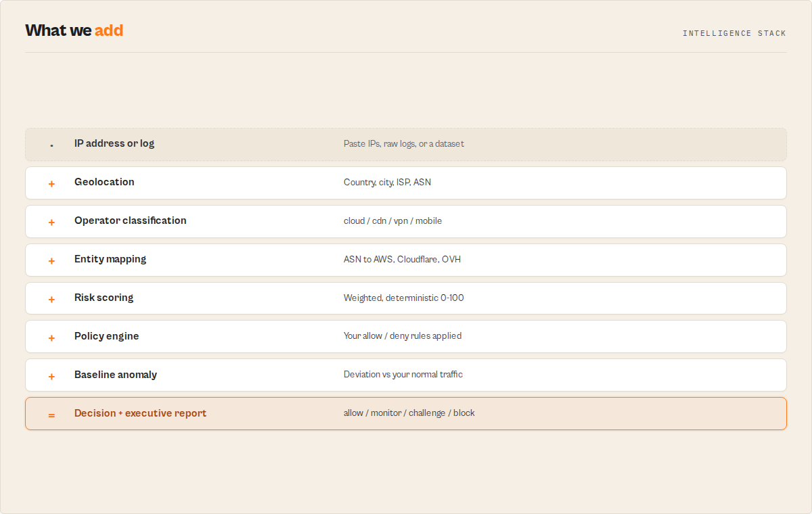The height and width of the screenshot is (514, 812).
Task: Open the Entity mapping row
Action: (x=406, y=260)
